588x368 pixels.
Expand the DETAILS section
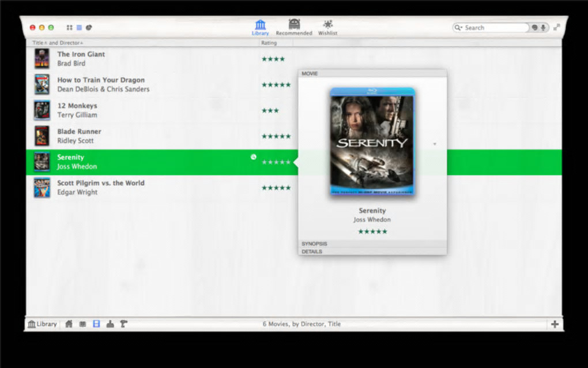pyautogui.click(x=372, y=251)
